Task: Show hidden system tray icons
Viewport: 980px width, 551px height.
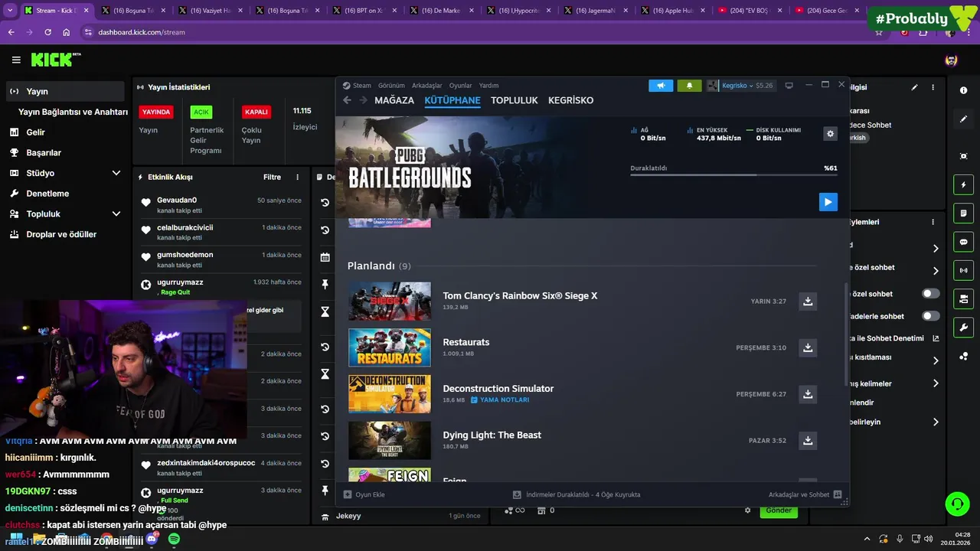Action: [867, 540]
